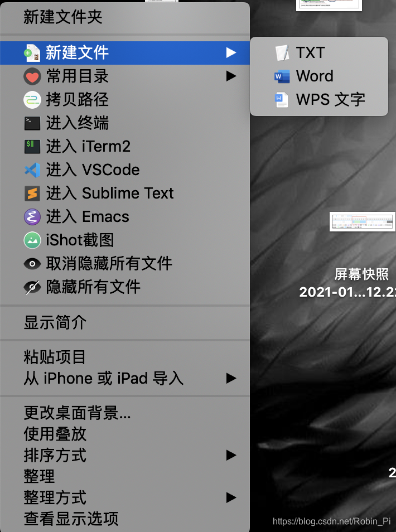Open 进入 VSCode menu entry
Viewport: 396px width, 532px height.
(125, 170)
